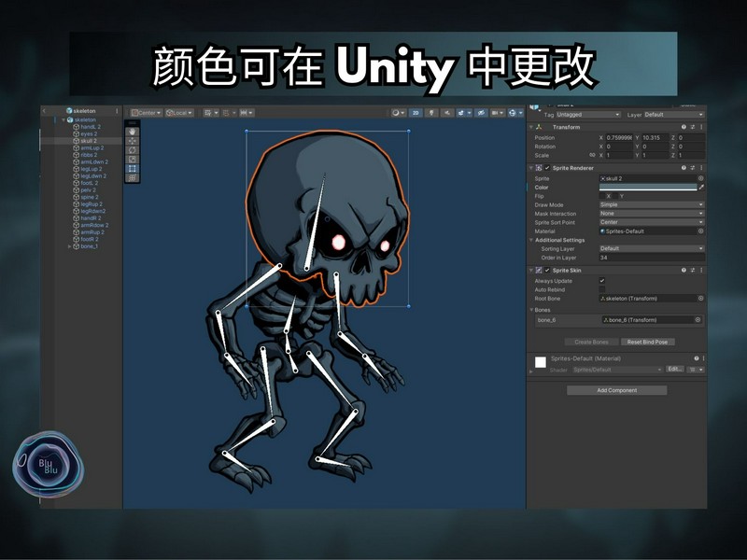
Task: Open Sprite object picker circle
Action: [701, 178]
